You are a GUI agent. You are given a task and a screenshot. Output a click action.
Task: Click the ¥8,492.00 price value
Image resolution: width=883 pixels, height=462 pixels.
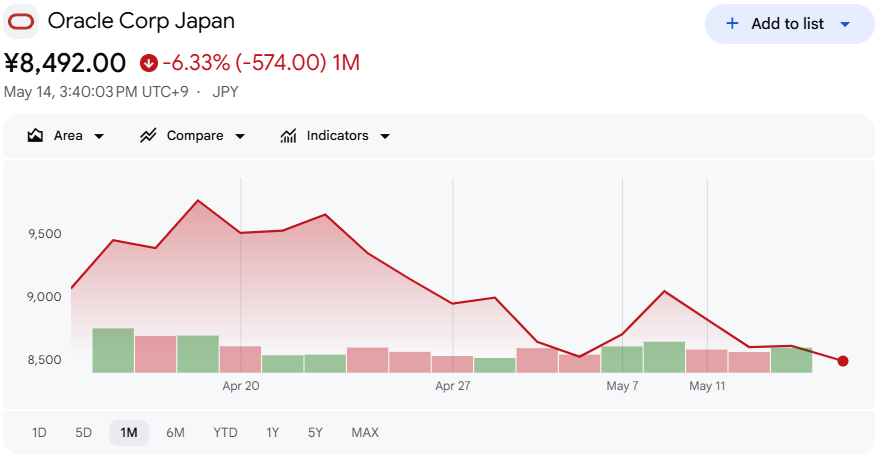point(65,63)
